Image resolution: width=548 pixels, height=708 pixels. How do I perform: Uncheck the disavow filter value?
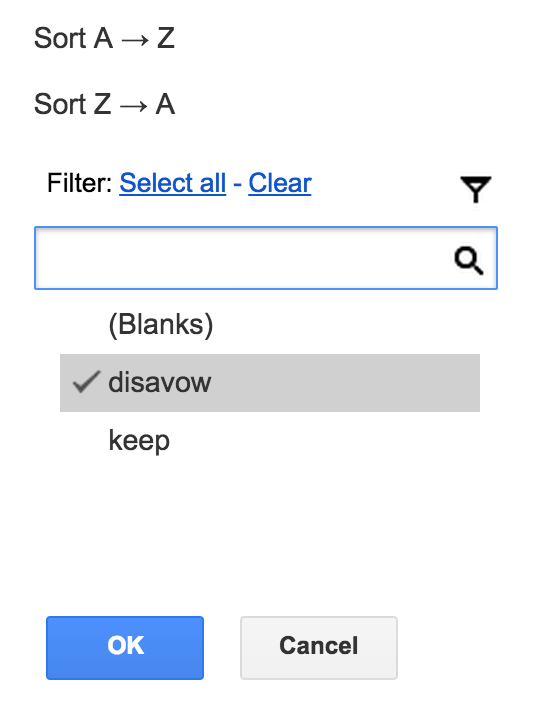(269, 382)
